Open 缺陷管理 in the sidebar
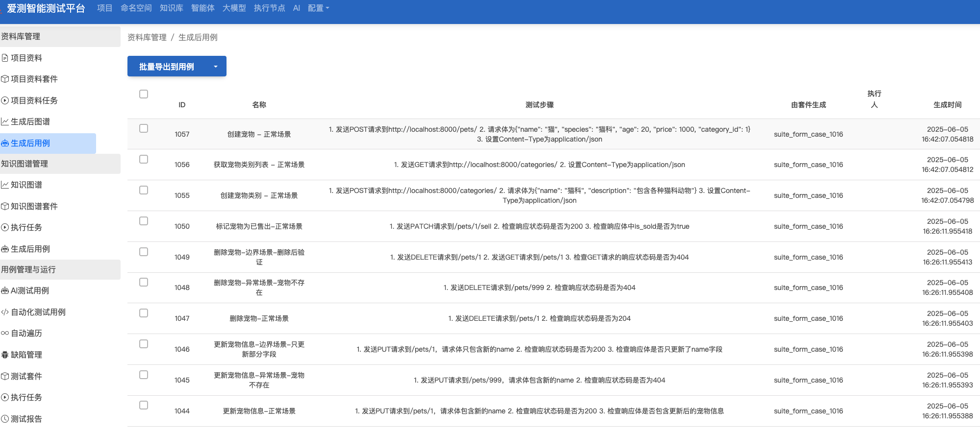This screenshot has width=980, height=433. pos(26,355)
